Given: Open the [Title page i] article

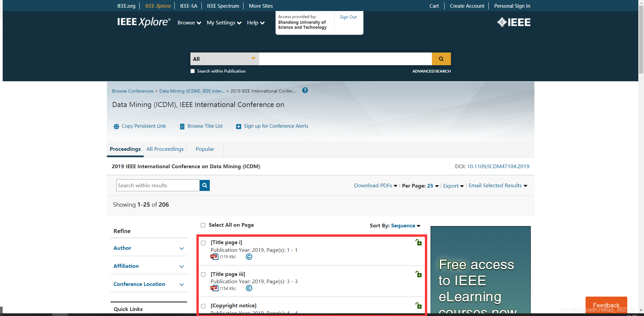Looking at the screenshot, I should [226, 242].
